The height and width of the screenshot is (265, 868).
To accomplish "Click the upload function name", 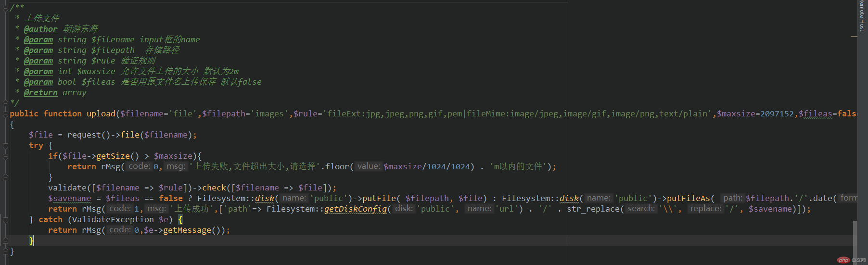I will coord(101,114).
